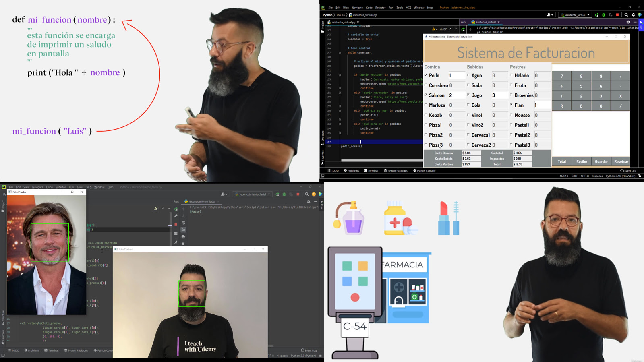The height and width of the screenshot is (362, 644).
Task: Click rerun arrow inside asistente_virtual Run panel
Action: (x=463, y=29)
